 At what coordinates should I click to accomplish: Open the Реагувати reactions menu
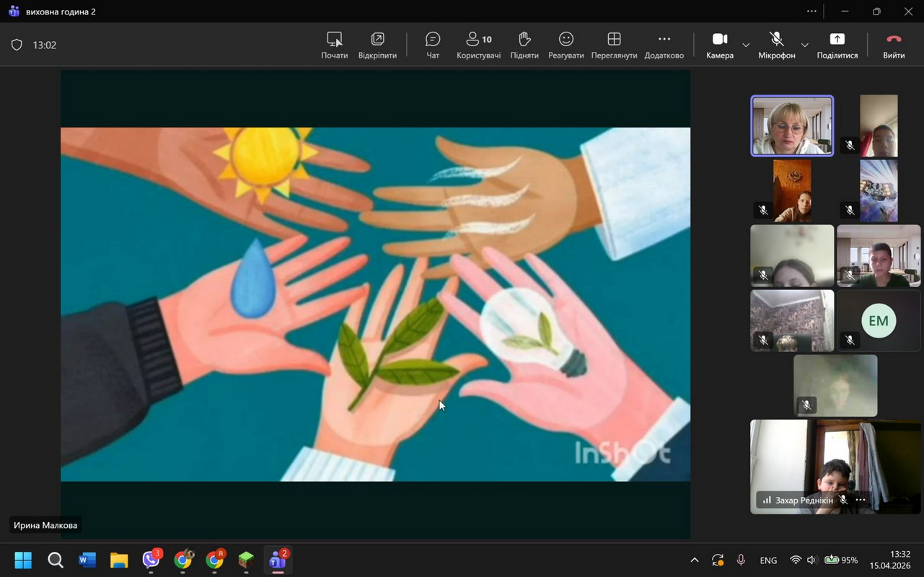click(566, 45)
